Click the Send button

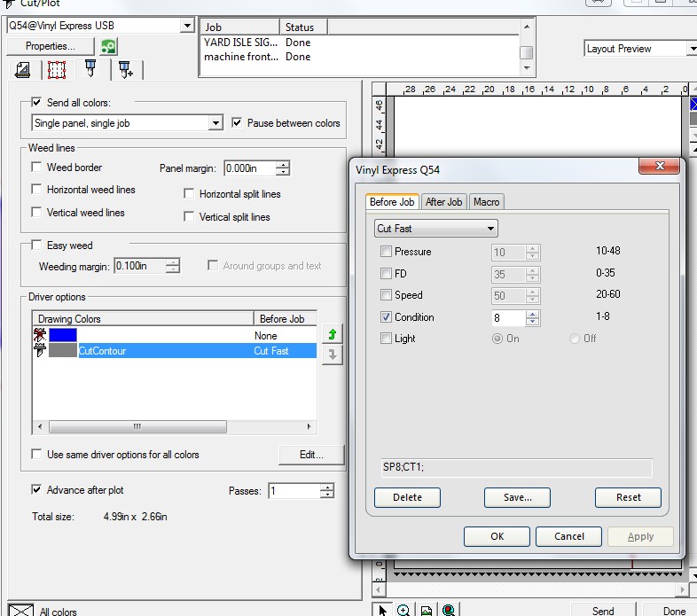[x=603, y=611]
